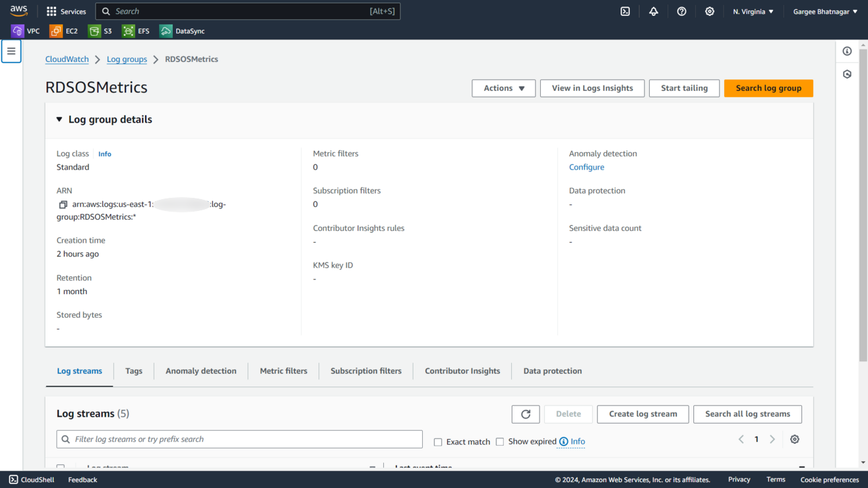The width and height of the screenshot is (868, 488).
Task: Open the help question mark icon
Action: click(682, 11)
